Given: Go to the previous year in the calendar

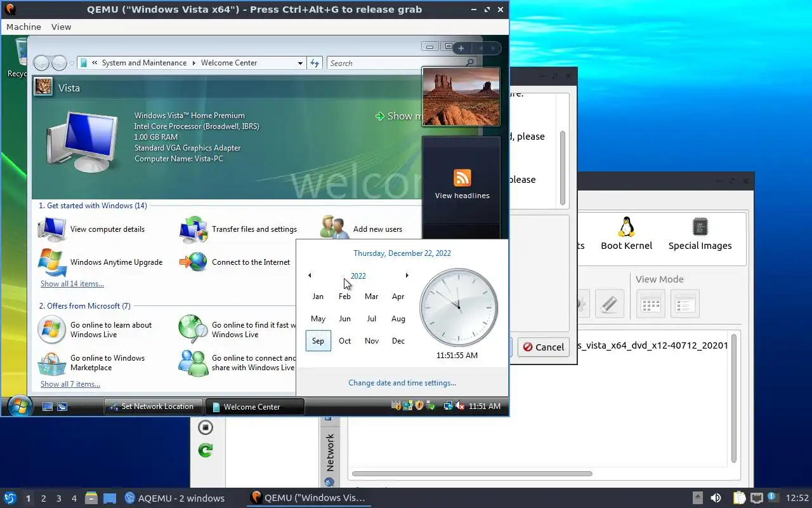Looking at the screenshot, I should coord(310,276).
